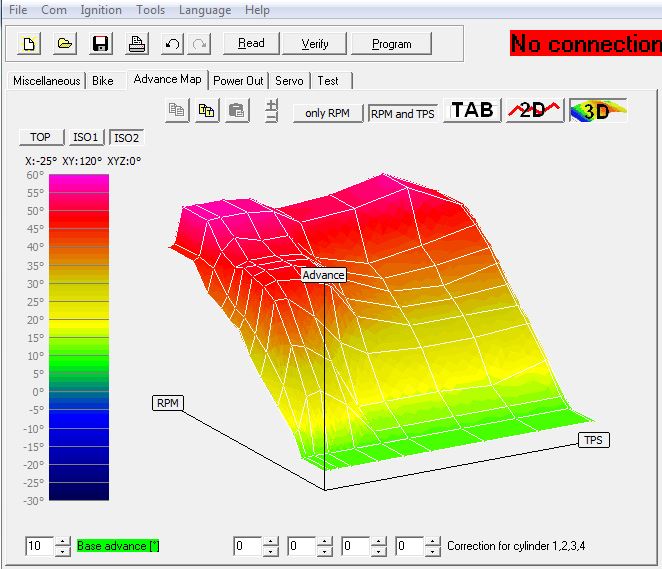The width and height of the screenshot is (662, 569).
Task: Click the Read button
Action: [251, 43]
